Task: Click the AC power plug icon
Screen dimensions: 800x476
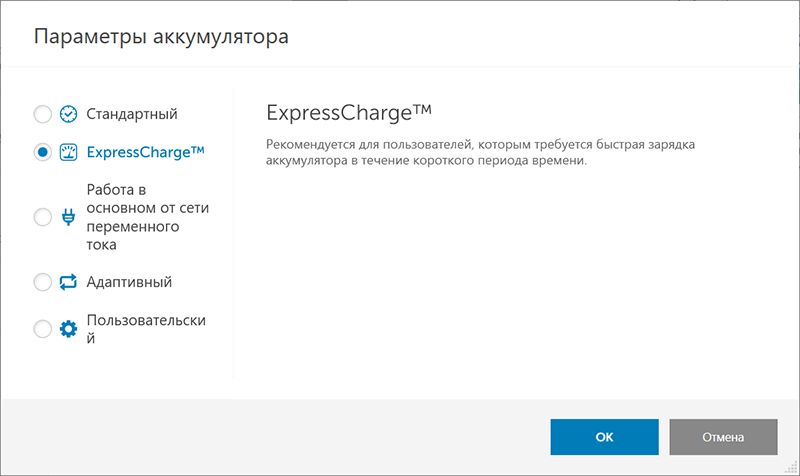Action: 68,217
